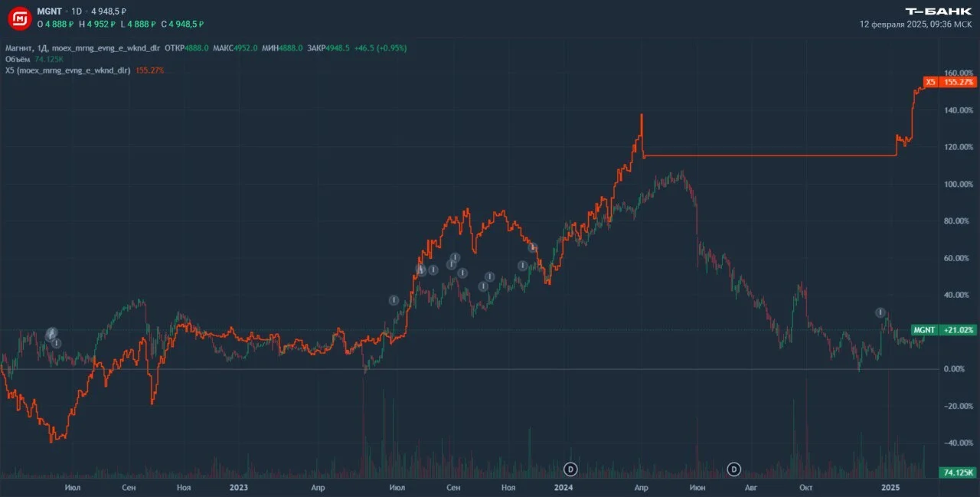Click the ОТКР4888.0 legend value
Viewport: 980px width, 497px height.
pos(187,47)
